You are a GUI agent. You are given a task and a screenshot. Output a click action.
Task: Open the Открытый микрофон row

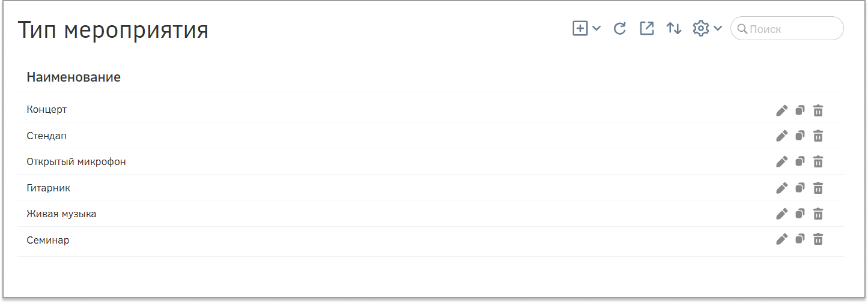click(x=430, y=161)
